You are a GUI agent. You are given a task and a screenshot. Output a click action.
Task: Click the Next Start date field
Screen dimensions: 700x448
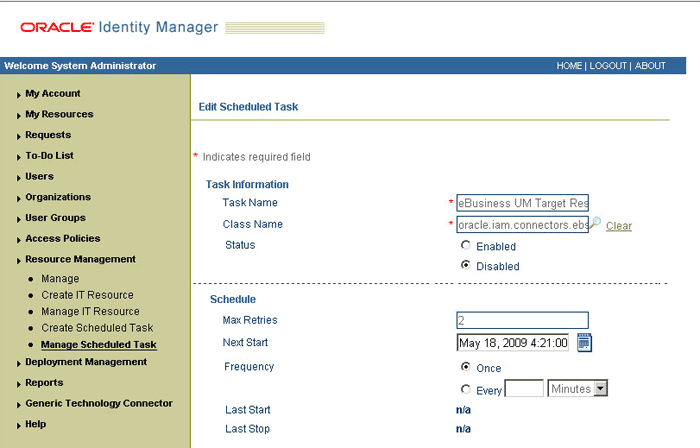pyautogui.click(x=513, y=343)
